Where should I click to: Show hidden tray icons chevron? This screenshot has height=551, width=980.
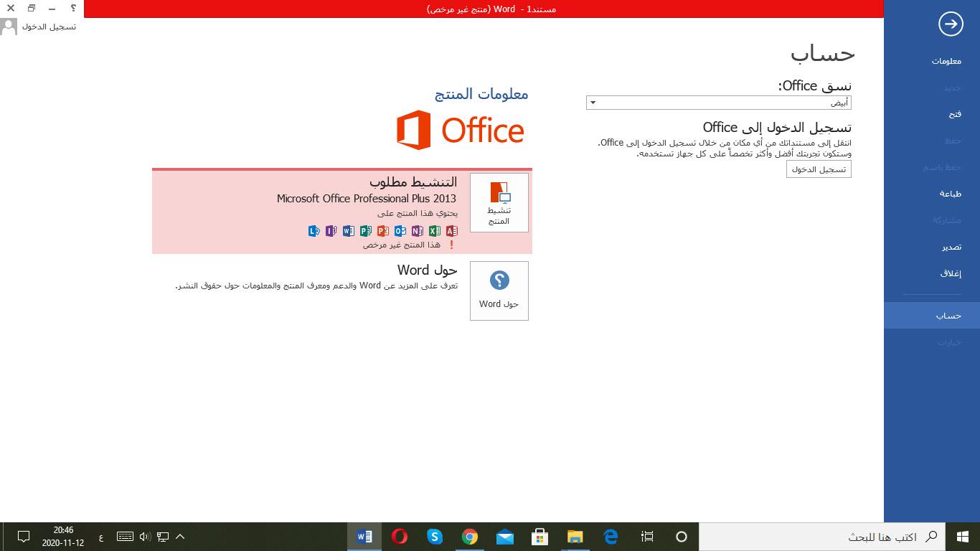[180, 537]
